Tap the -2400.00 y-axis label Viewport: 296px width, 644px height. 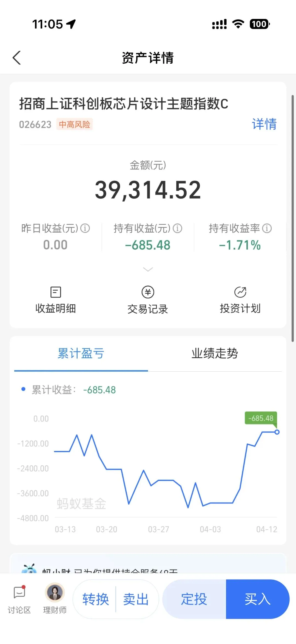(33, 468)
